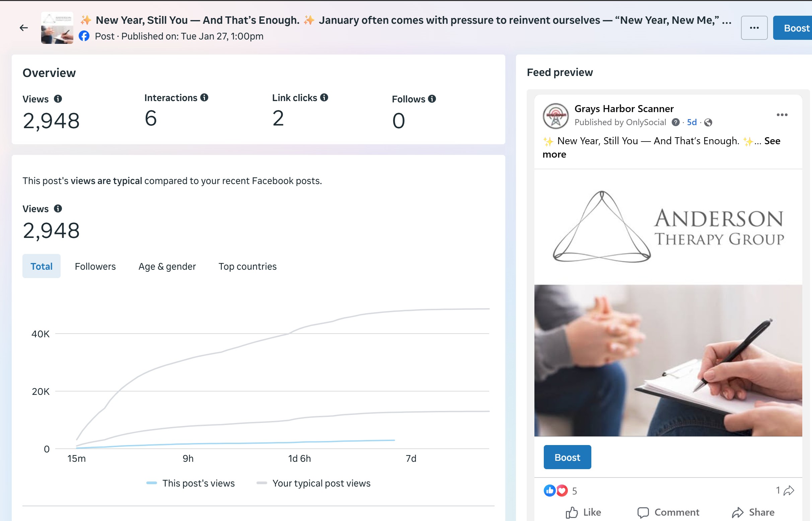The width and height of the screenshot is (812, 521).
Task: Click the Like button on the post
Action: coord(583,512)
